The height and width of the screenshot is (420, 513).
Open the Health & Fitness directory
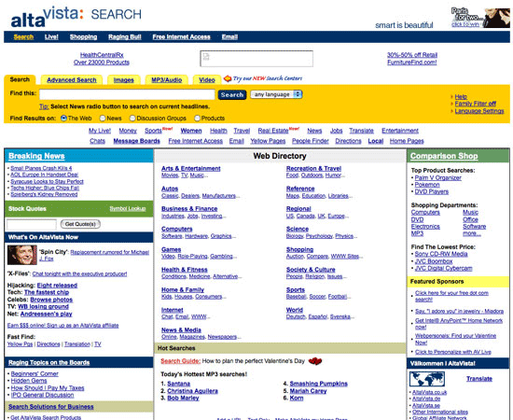coord(184,270)
